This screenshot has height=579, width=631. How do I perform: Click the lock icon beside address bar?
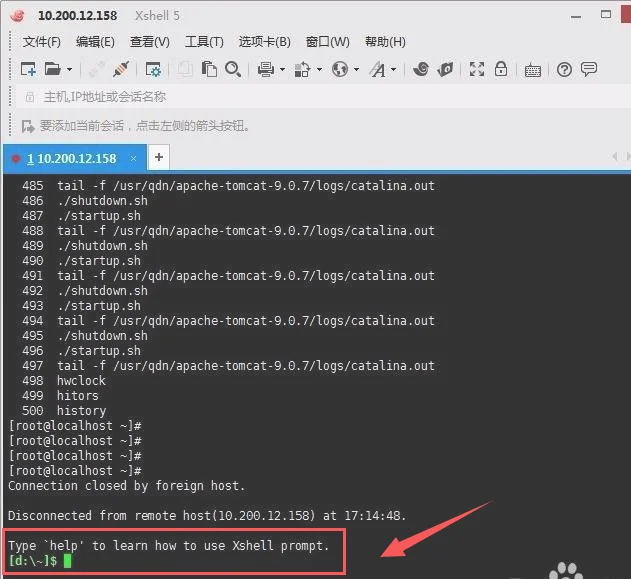(30, 97)
